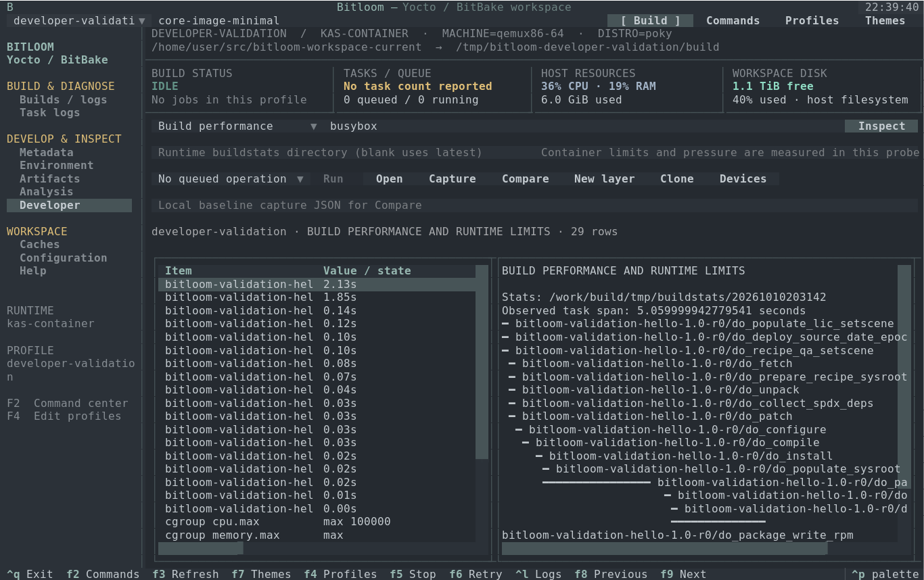Click f6 Retry in footer
The height and width of the screenshot is (580, 924).
point(476,574)
